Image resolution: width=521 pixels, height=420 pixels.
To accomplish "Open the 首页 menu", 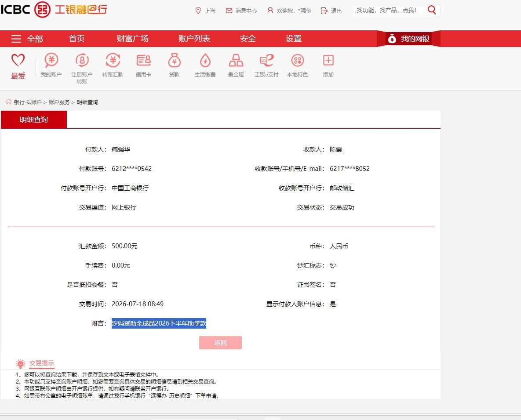I will 77,39.
